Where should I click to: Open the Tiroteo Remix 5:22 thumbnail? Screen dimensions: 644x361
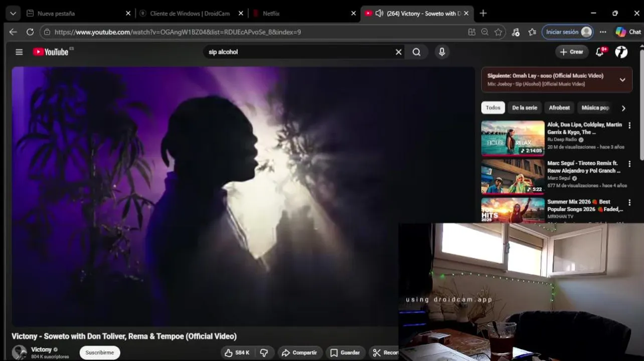(513, 177)
